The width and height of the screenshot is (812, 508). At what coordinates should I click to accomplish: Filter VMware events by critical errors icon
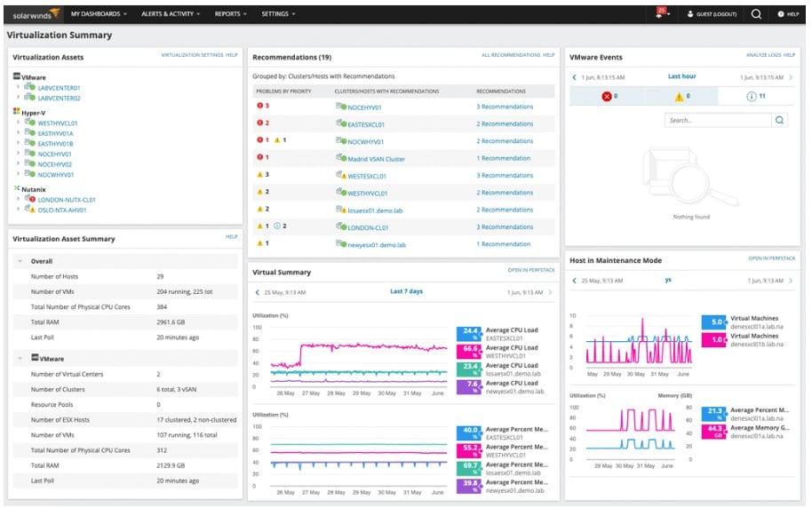point(607,96)
